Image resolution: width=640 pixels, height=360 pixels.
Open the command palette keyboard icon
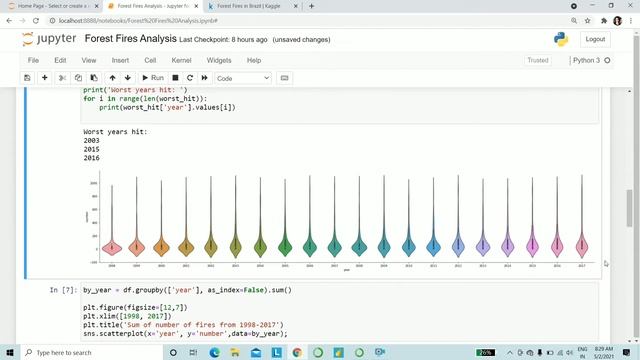(284, 78)
